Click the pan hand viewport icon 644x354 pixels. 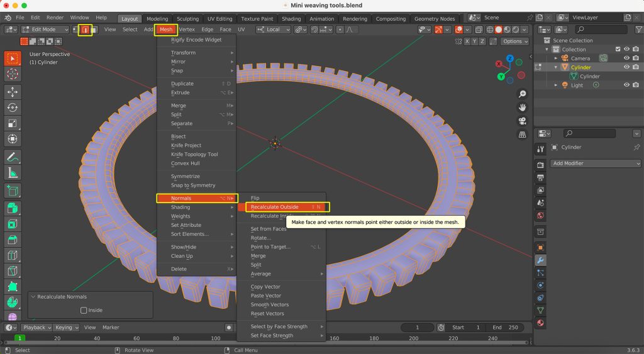pos(523,108)
